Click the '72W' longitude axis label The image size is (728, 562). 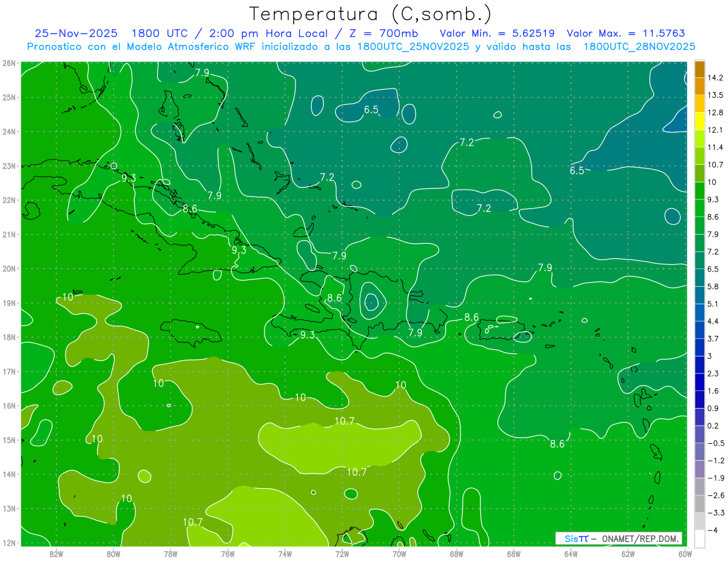coord(342,554)
